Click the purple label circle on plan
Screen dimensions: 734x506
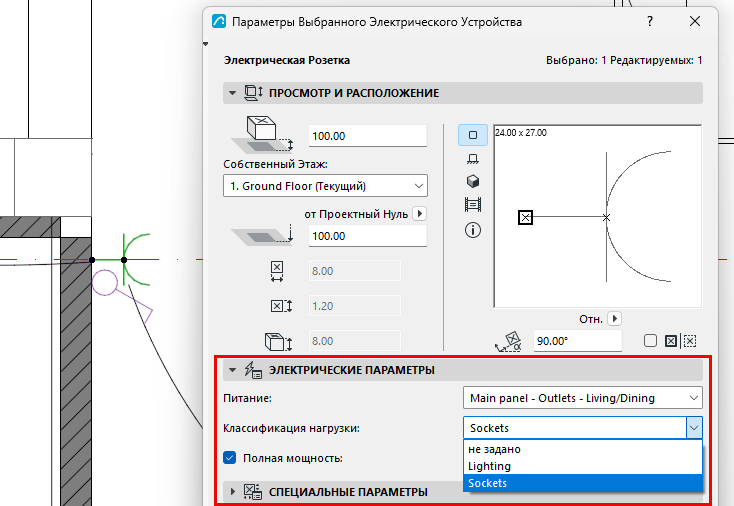[104, 283]
